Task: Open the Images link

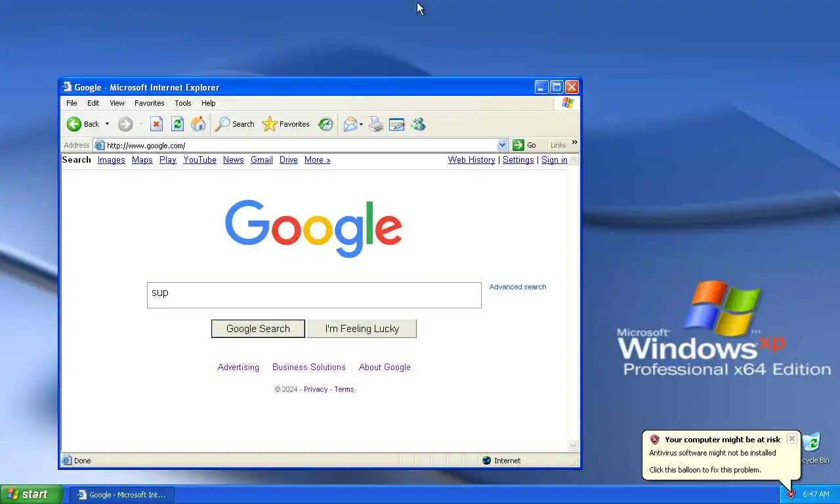Action: tap(112, 159)
